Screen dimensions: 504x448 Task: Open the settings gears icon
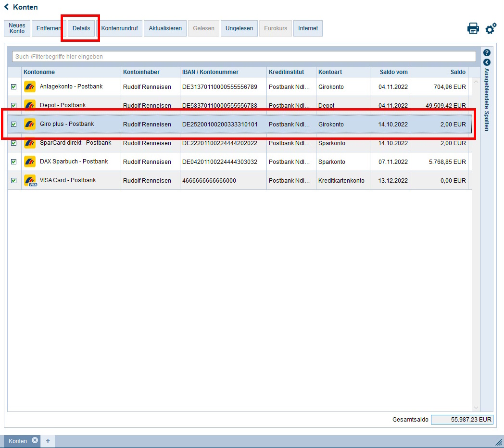tap(491, 28)
